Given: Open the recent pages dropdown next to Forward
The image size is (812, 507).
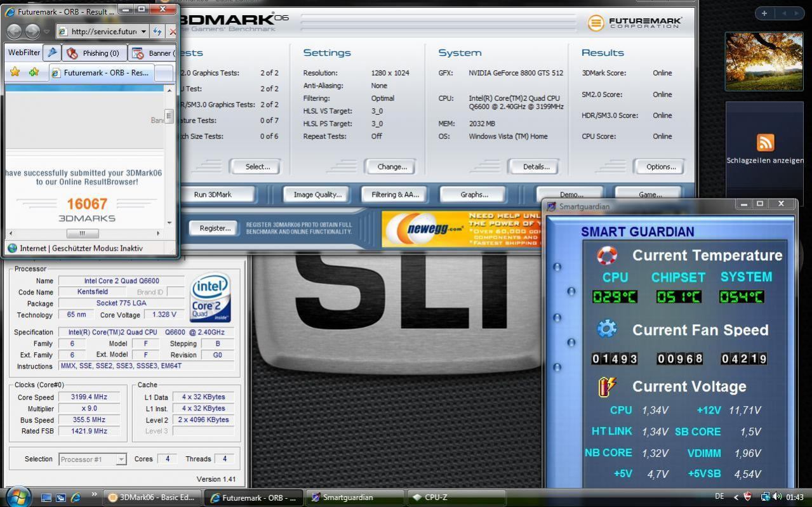Looking at the screenshot, I should point(47,31).
